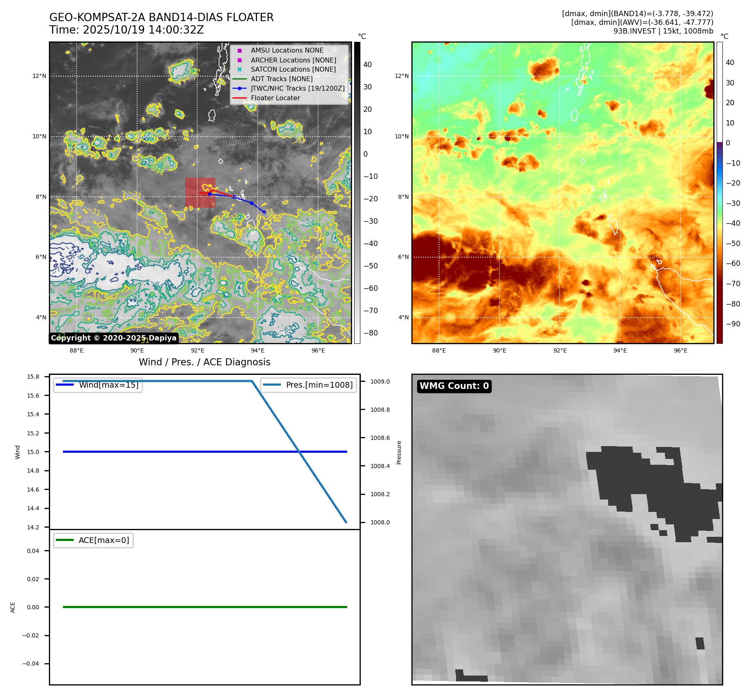Click the red Floater Locater legend line
Viewport: 751px width, 700px height.
click(239, 98)
